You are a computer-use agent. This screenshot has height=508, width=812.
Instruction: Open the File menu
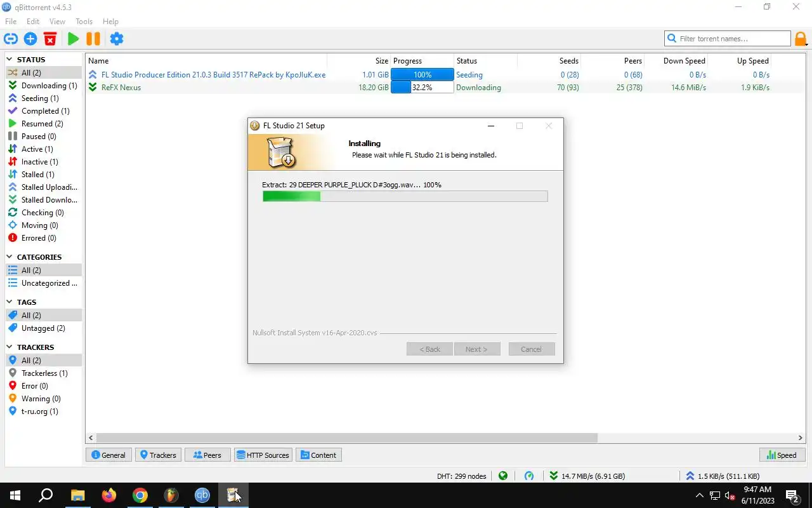[x=11, y=22]
